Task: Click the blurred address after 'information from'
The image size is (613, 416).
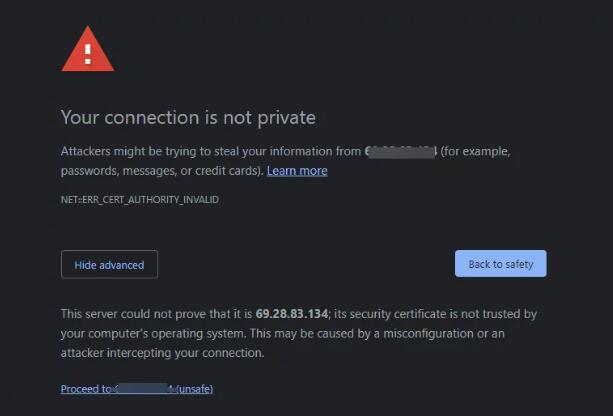Action: 401,152
